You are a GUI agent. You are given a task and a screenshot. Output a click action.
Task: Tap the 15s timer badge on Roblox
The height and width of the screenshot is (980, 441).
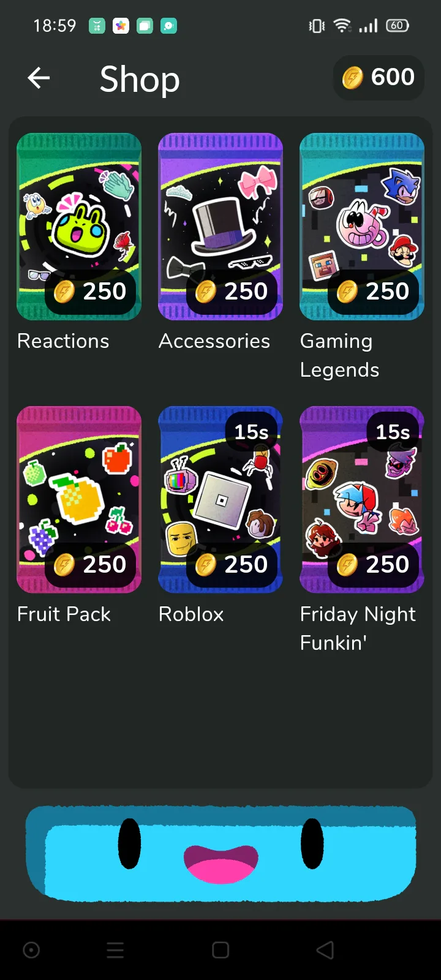[252, 432]
